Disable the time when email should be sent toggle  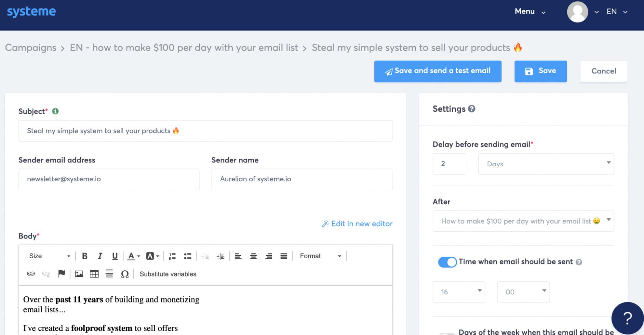(x=447, y=262)
